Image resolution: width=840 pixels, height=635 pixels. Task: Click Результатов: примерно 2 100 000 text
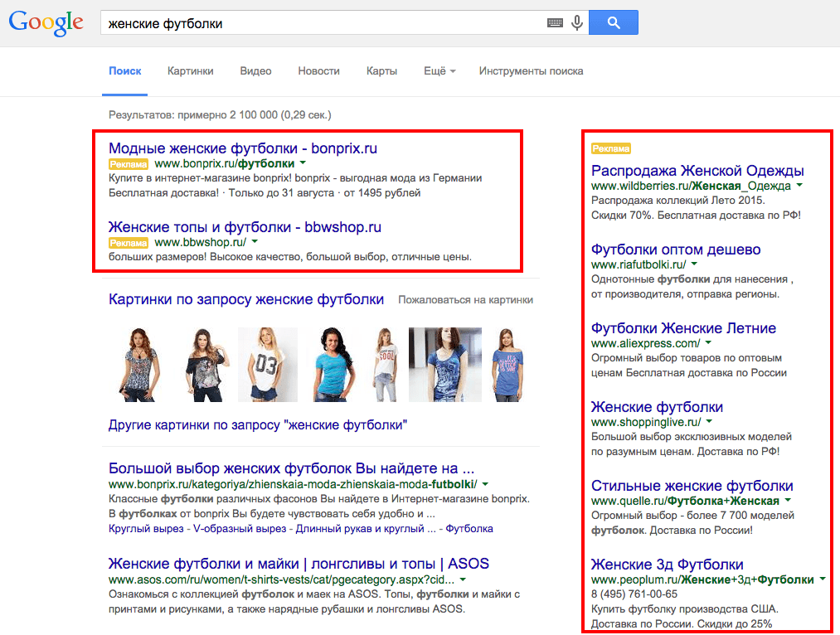(x=221, y=114)
